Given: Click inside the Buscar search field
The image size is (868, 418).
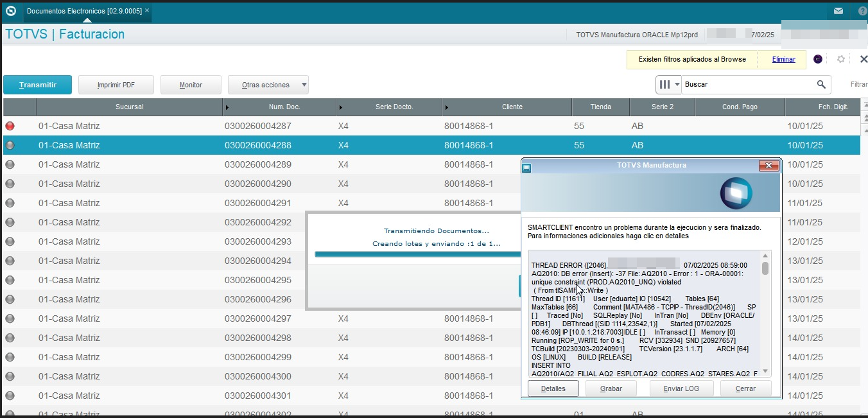Looking at the screenshot, I should 745,84.
